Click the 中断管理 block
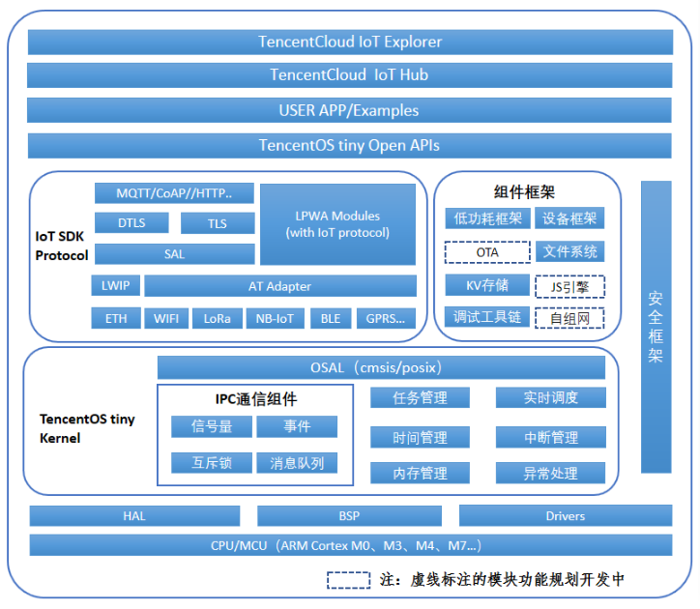The height and width of the screenshot is (609, 700). pyautogui.click(x=551, y=437)
